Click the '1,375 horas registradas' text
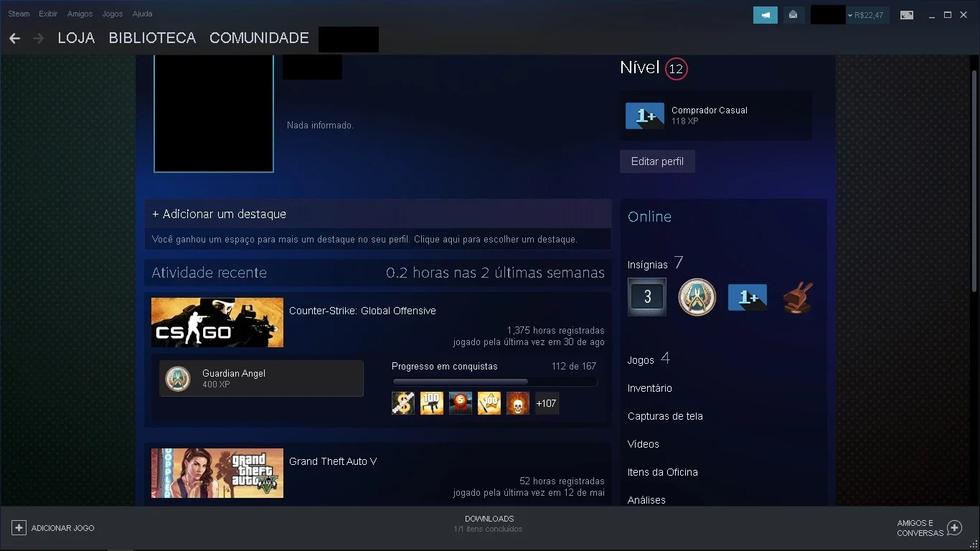The width and height of the screenshot is (980, 551). (x=555, y=331)
